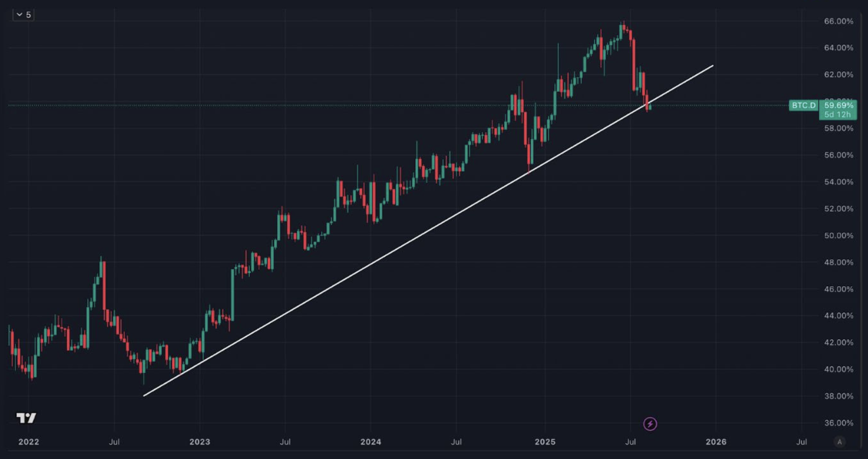The image size is (868, 459).
Task: Click the 64.00% price axis label
Action: point(839,48)
